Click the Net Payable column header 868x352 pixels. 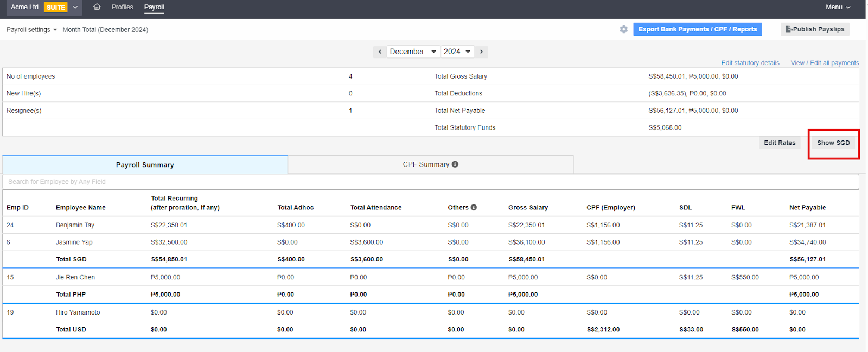807,208
